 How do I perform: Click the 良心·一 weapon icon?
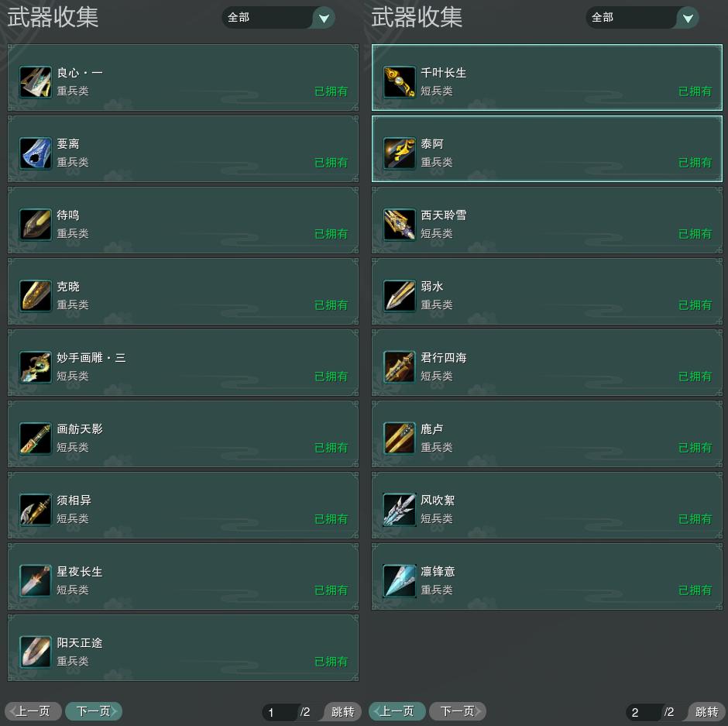pos(36,82)
